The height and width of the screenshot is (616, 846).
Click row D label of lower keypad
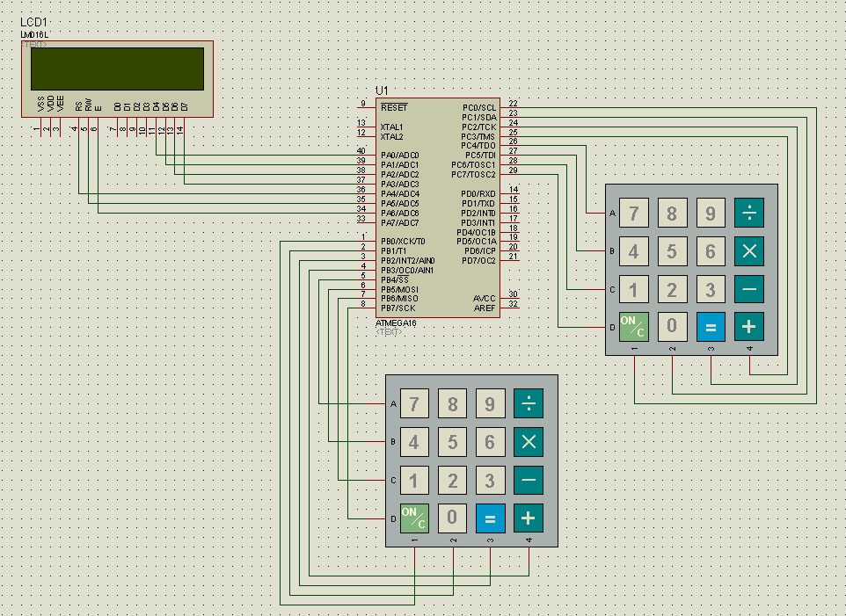coord(393,519)
